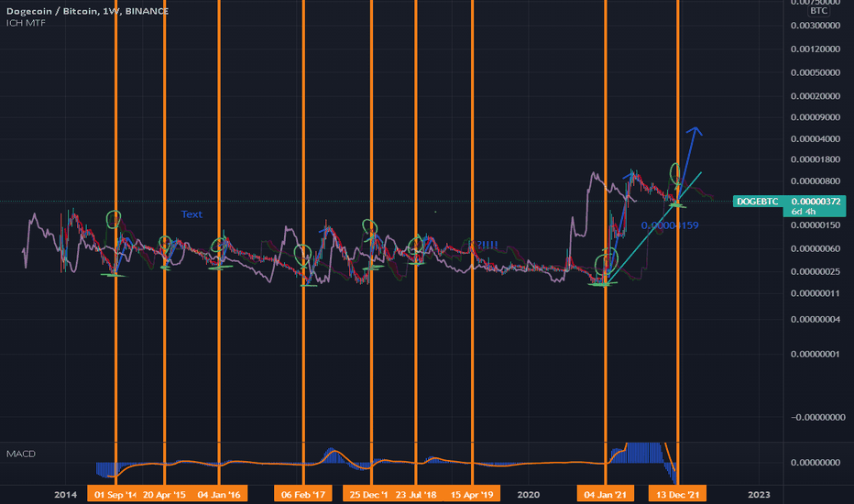Select the blue 'Text' annotation on chart
854x504 pixels.
coord(192,214)
